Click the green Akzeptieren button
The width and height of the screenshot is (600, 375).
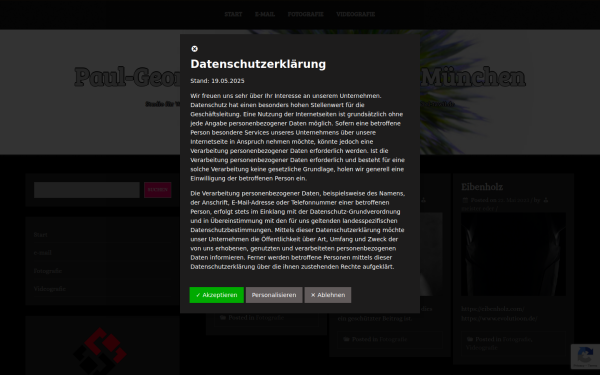click(217, 295)
